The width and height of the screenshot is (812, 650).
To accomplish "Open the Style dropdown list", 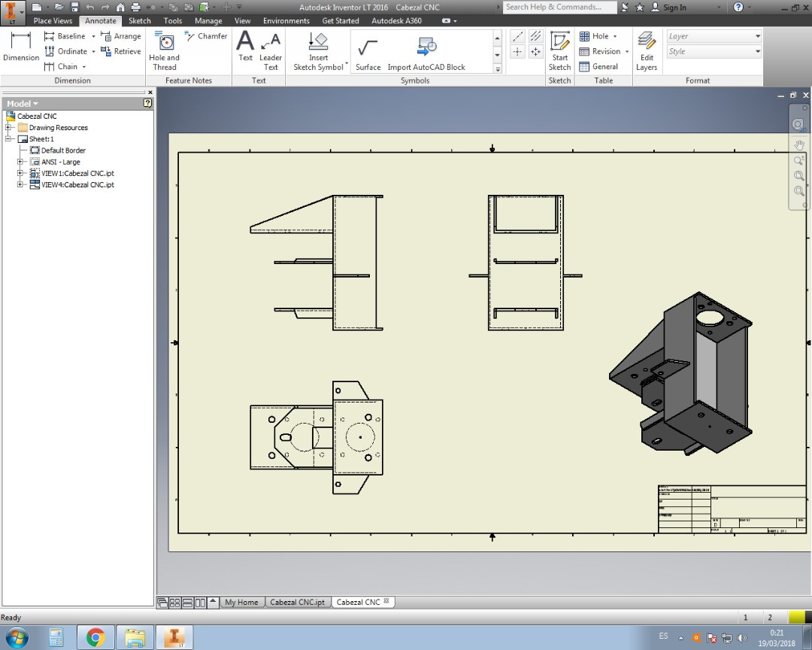I will point(714,51).
